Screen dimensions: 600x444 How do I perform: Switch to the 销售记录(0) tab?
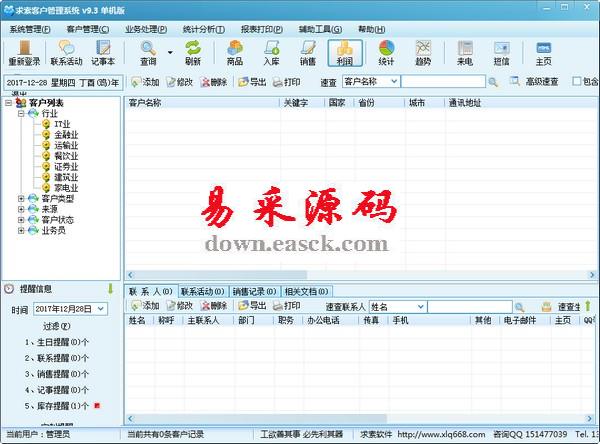tap(254, 292)
